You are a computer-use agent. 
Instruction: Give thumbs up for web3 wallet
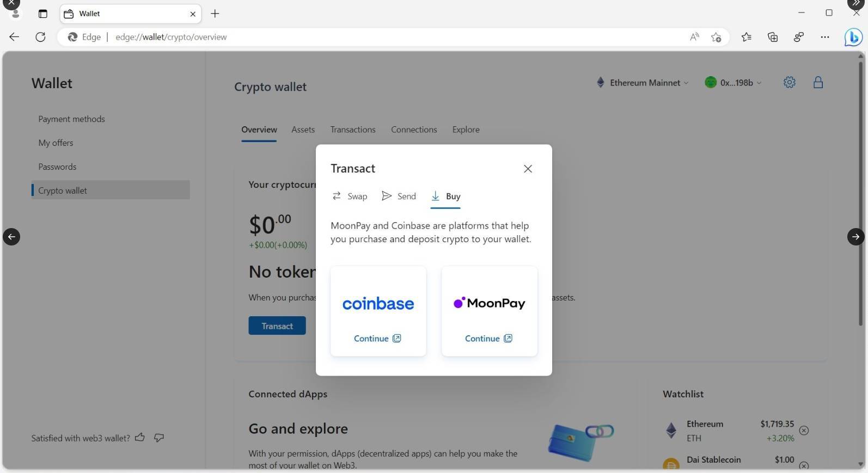pos(140,438)
